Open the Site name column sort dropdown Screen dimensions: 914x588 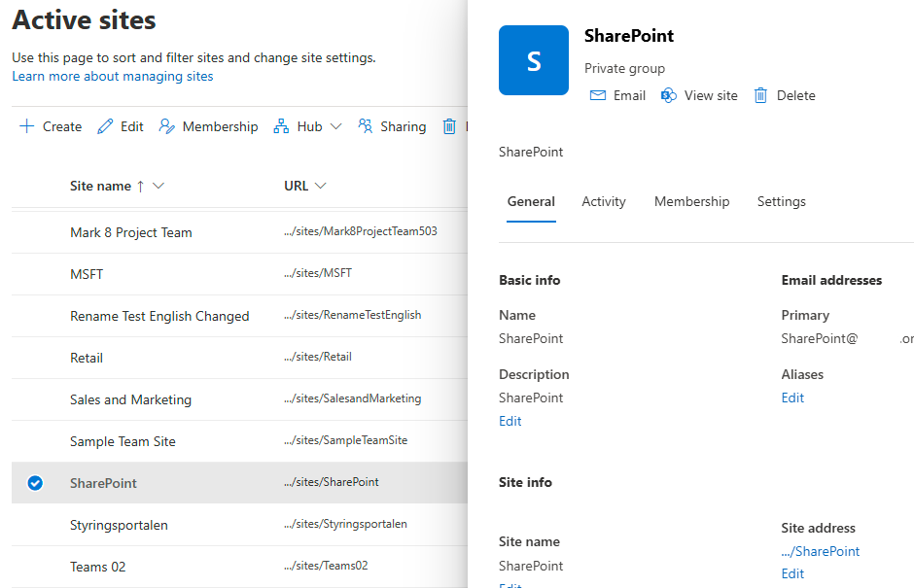pos(159,186)
